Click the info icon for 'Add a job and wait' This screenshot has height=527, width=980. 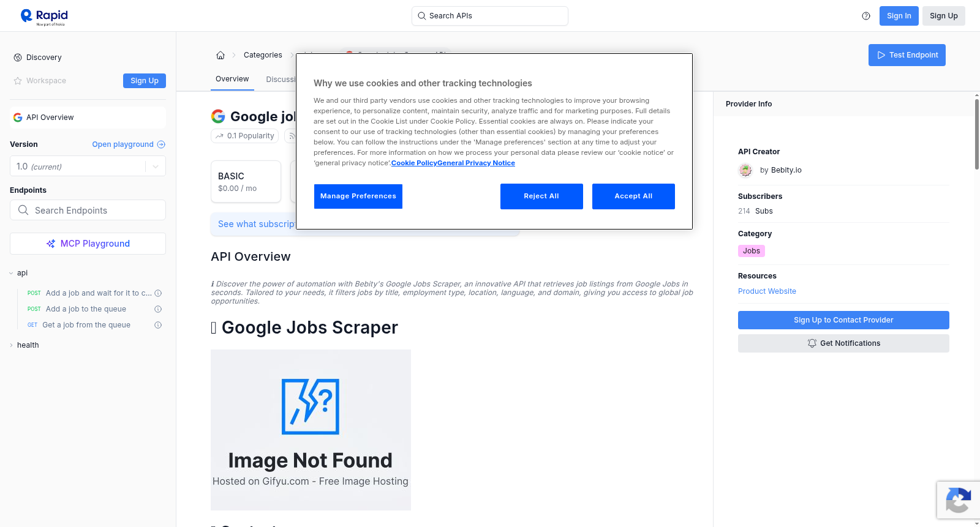pyautogui.click(x=158, y=293)
